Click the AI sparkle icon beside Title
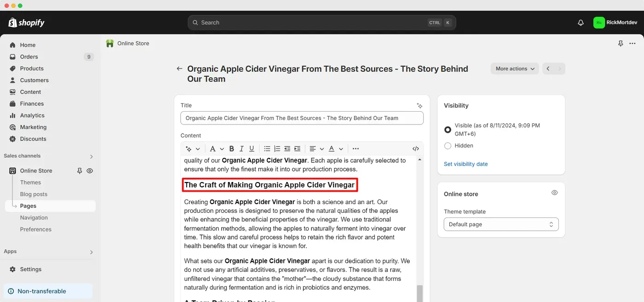This screenshot has height=302, width=644. point(420,106)
